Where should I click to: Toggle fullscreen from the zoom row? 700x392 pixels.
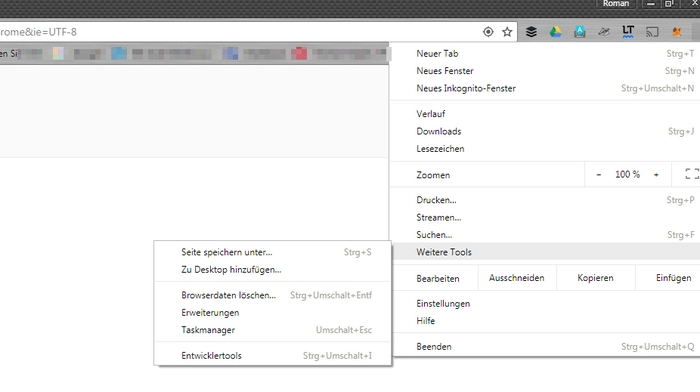click(692, 174)
